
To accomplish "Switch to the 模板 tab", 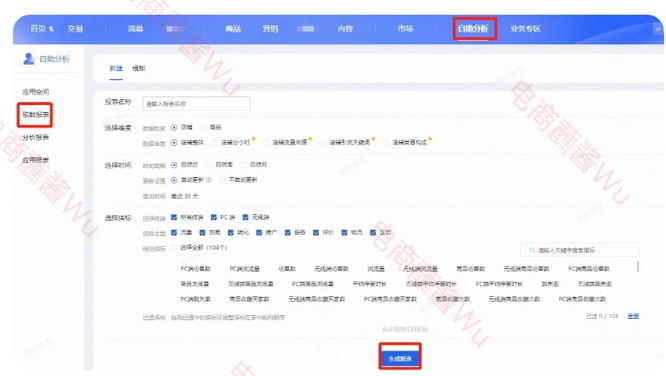I will 139,68.
